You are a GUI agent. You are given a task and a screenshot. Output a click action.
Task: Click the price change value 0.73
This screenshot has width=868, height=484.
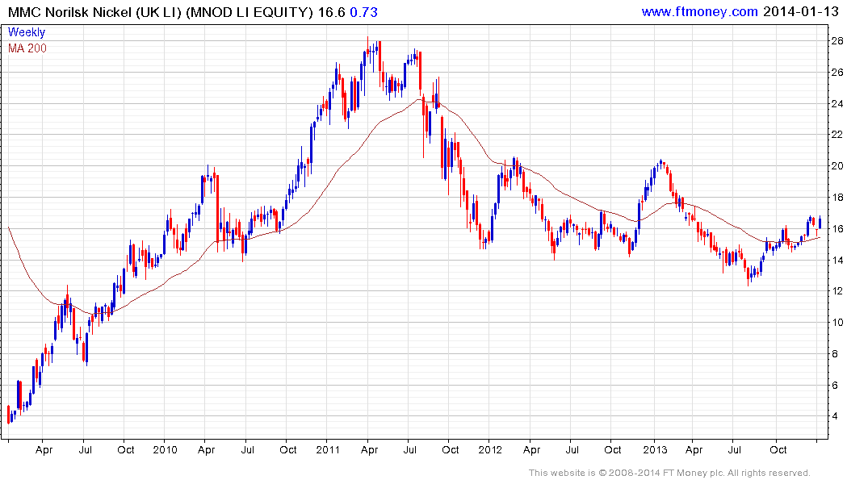coord(363,12)
